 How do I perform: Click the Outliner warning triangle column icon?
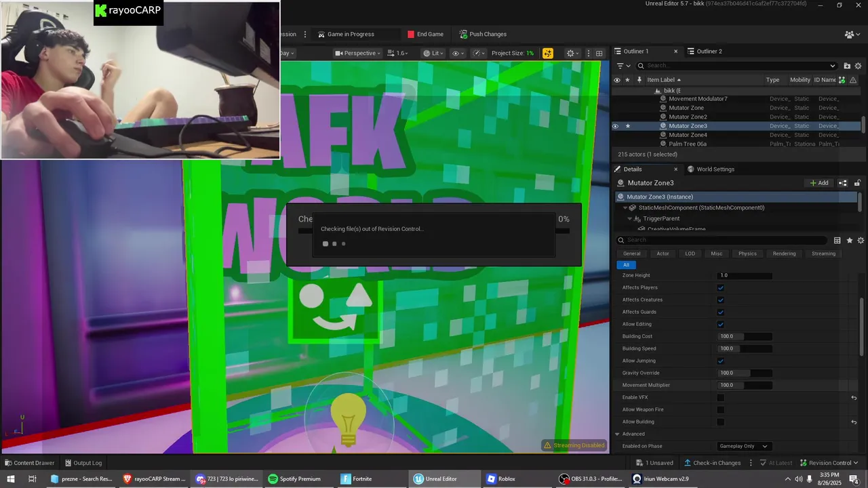pyautogui.click(x=853, y=80)
